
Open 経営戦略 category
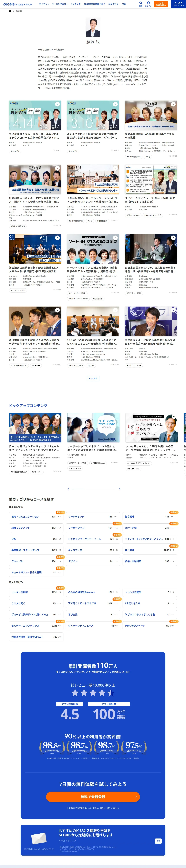pyautogui.click(x=150, y=517)
